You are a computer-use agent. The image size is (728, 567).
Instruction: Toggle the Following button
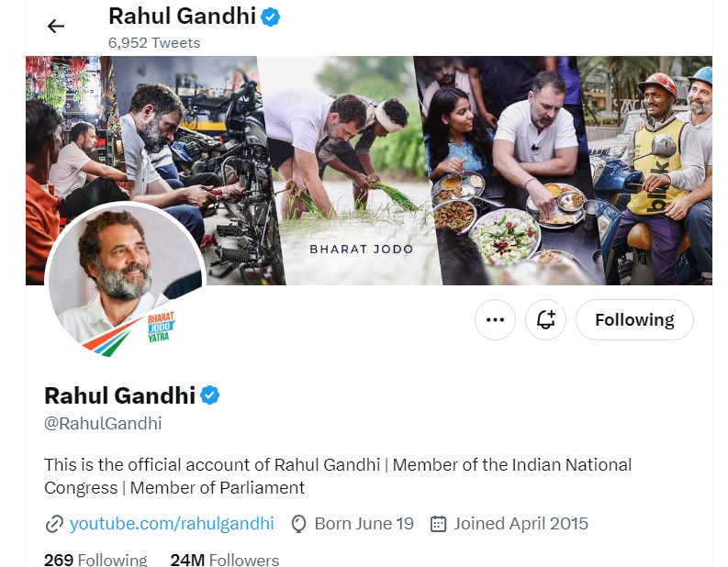[x=633, y=320]
